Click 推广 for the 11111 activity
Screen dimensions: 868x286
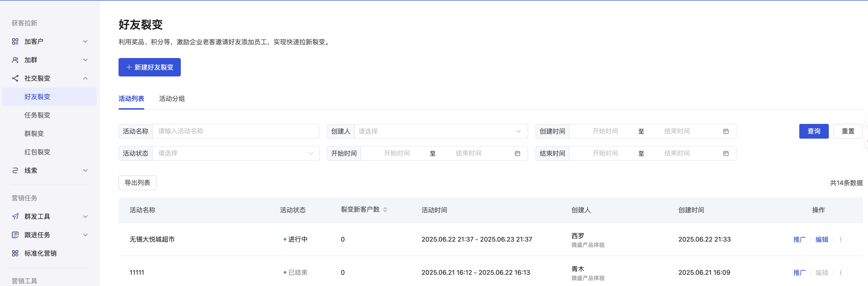[x=799, y=273]
